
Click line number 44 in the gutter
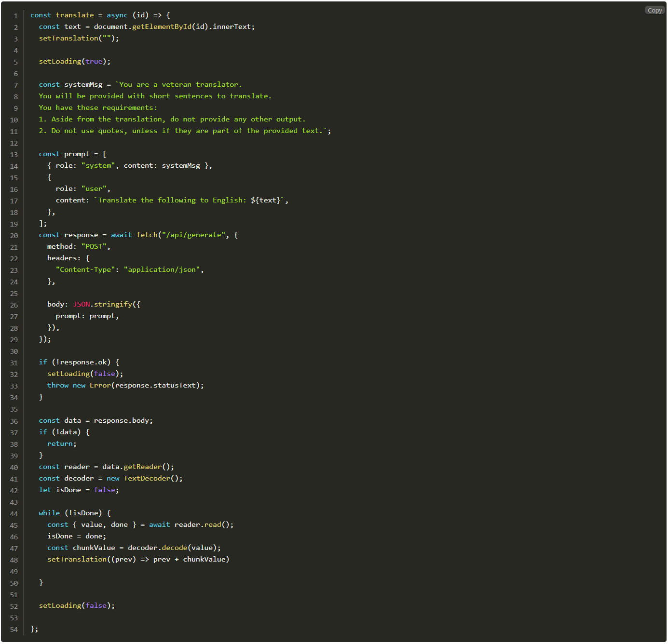pos(14,514)
